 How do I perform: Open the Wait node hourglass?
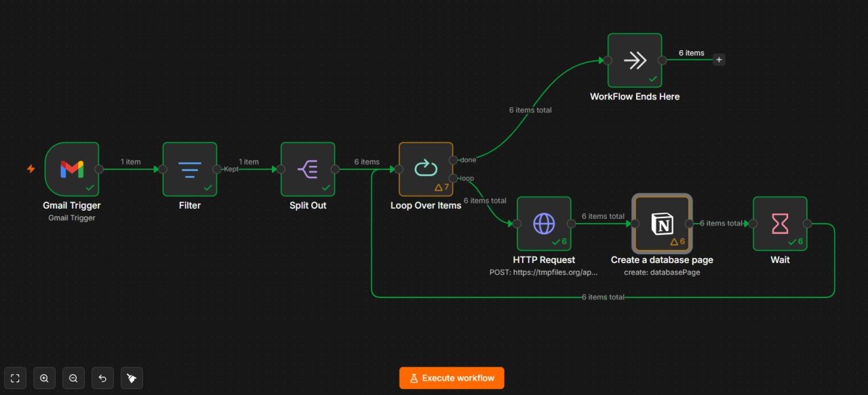point(780,224)
